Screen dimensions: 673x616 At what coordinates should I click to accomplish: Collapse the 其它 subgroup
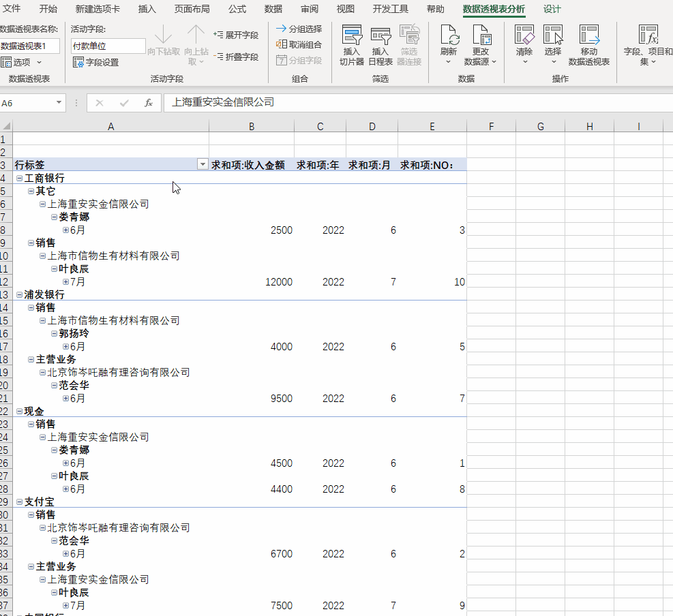click(31, 191)
